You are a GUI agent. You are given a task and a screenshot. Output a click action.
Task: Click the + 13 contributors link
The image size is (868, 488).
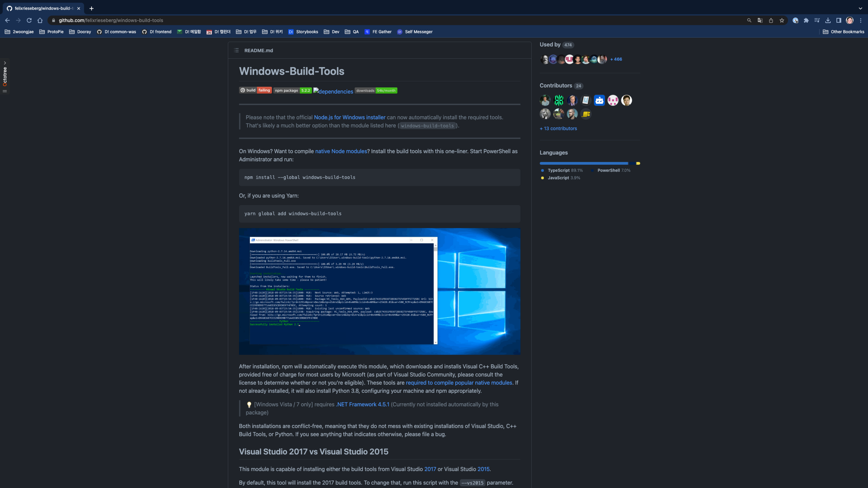558,129
